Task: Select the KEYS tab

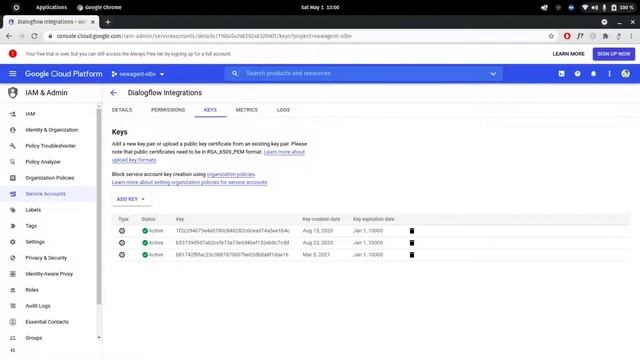Action: coord(210,110)
